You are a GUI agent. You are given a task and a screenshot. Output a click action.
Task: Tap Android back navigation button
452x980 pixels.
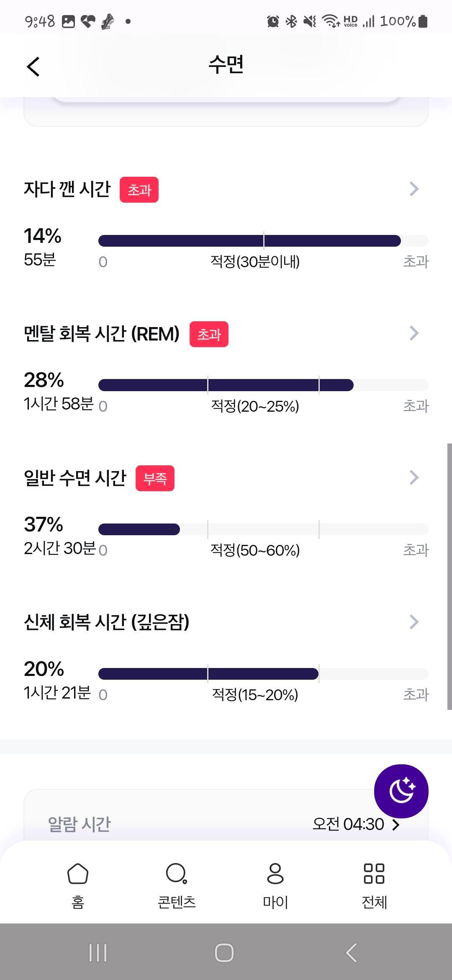(352, 953)
